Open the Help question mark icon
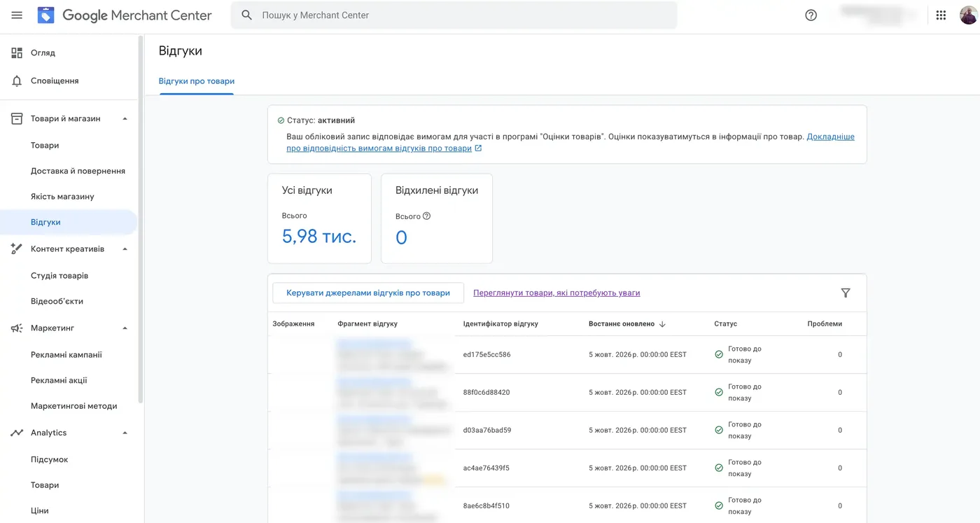 (x=811, y=15)
